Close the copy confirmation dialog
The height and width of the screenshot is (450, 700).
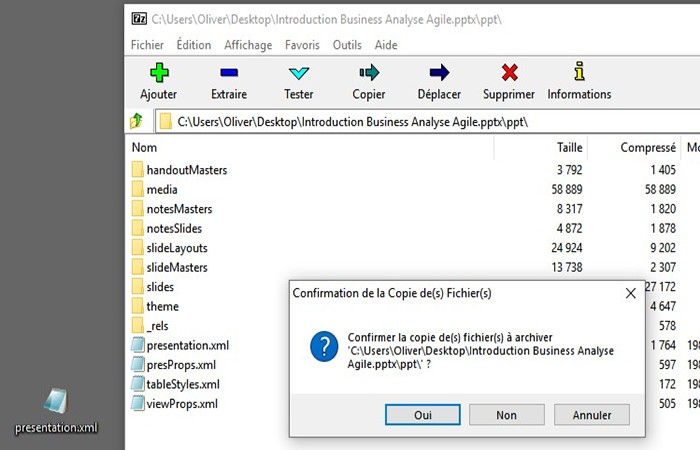pyautogui.click(x=631, y=293)
